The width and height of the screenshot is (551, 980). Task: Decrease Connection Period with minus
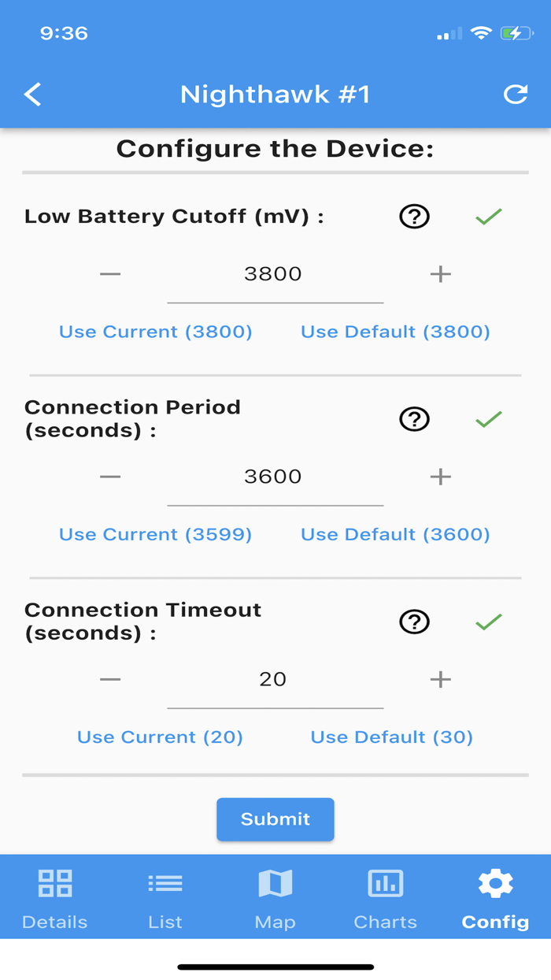[x=110, y=477]
